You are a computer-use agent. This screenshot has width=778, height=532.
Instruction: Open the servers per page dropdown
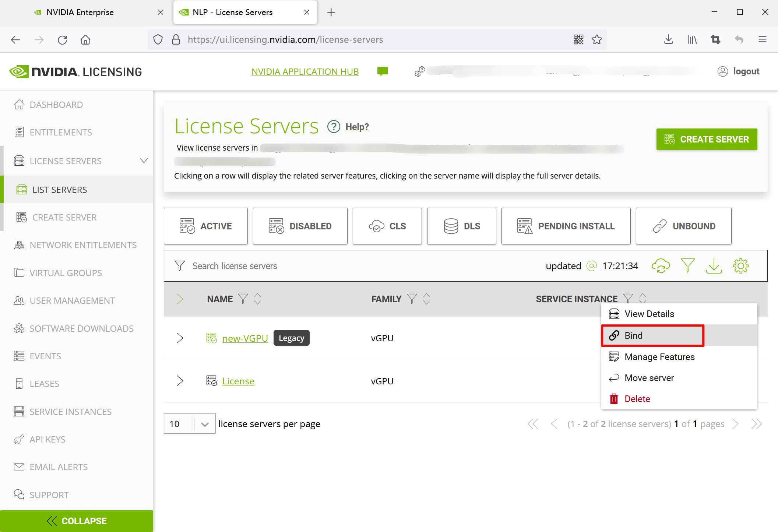[205, 424]
